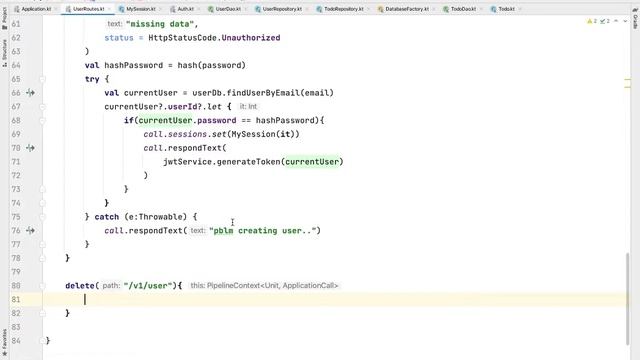This screenshot has width=640, height=360.
Task: Click the "/v1/user" path string
Action: pyautogui.click(x=148, y=286)
